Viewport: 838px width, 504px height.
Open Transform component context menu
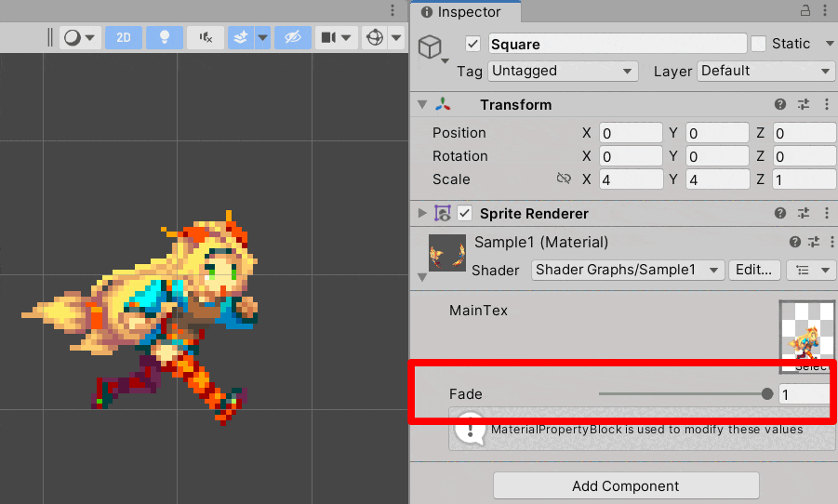tap(826, 104)
